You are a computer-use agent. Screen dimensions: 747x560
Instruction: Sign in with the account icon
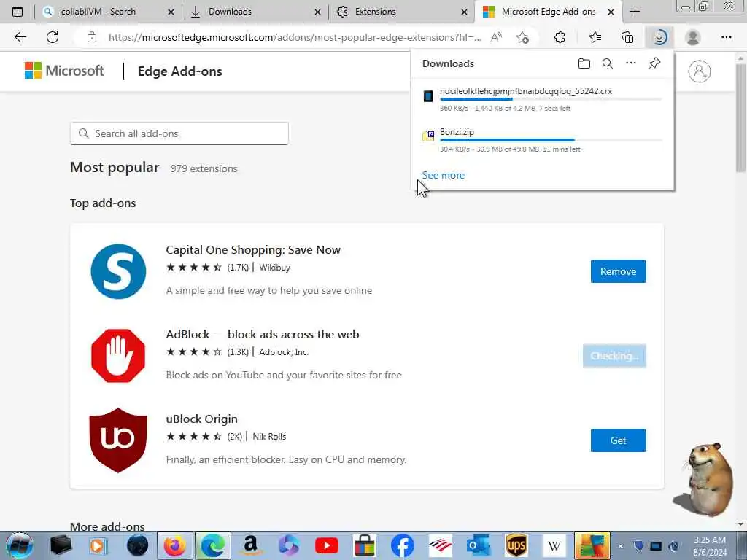pyautogui.click(x=699, y=71)
